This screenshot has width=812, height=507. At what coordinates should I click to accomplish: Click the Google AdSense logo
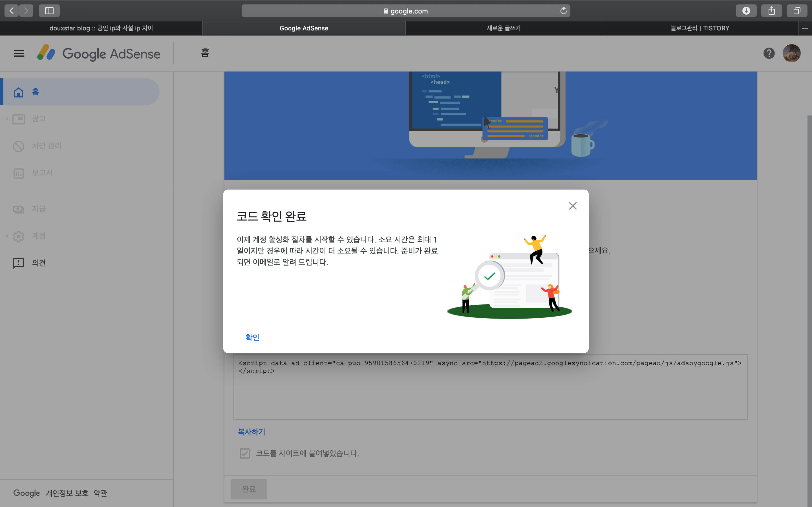click(99, 53)
